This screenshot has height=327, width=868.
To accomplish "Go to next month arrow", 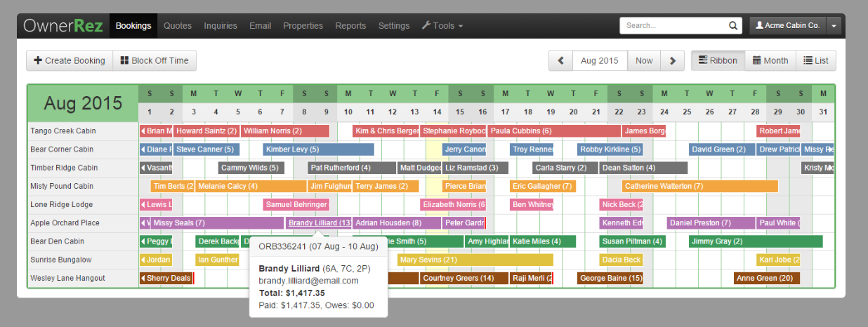I will (672, 61).
